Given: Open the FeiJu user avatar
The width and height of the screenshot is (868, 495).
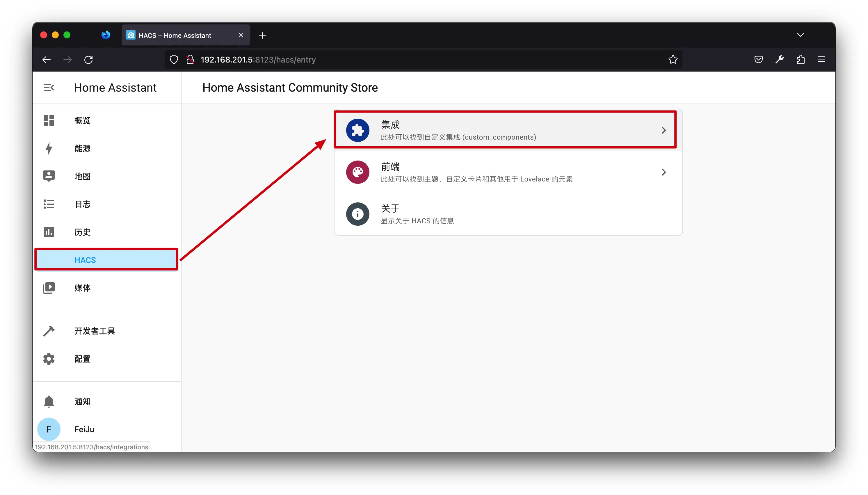Looking at the screenshot, I should pyautogui.click(x=49, y=429).
